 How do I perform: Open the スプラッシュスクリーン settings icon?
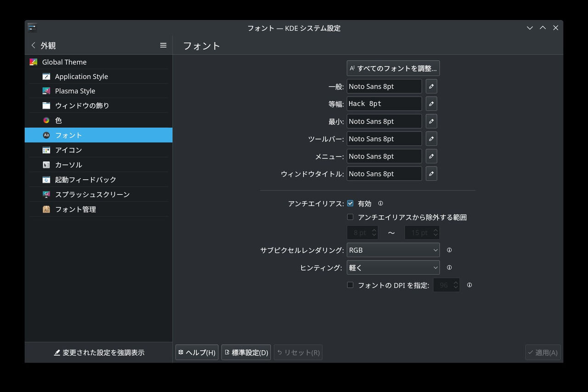pyautogui.click(x=46, y=194)
